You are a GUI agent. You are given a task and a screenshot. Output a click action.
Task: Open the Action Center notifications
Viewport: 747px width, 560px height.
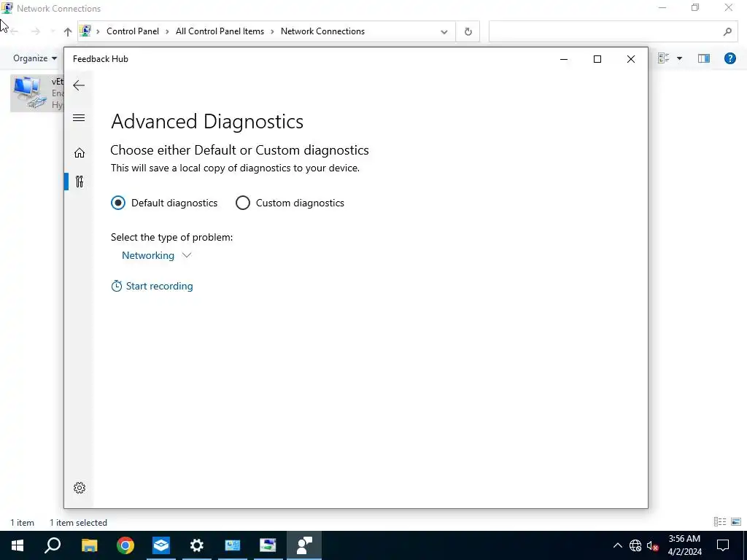coord(723,545)
